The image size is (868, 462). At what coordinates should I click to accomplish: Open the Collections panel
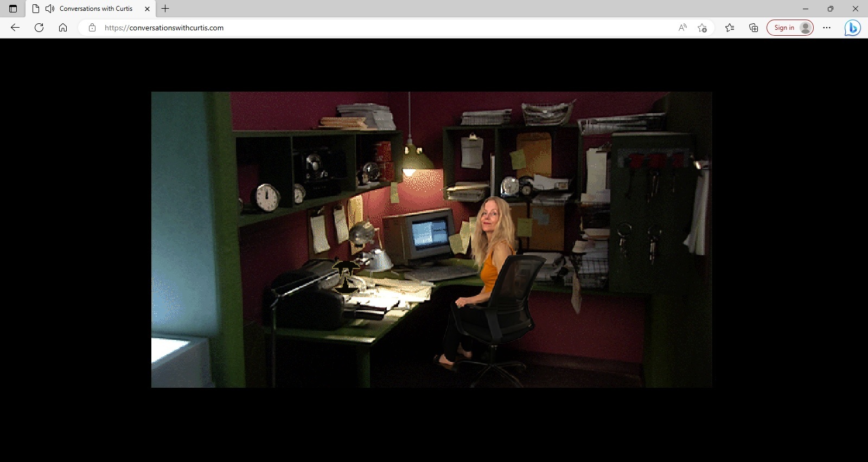(754, 28)
